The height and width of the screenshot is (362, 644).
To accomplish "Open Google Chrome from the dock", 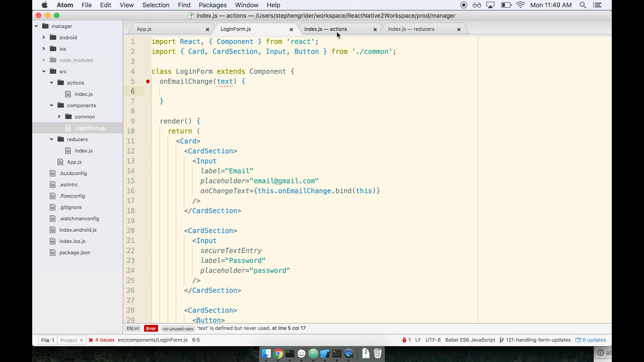I will coord(278,353).
